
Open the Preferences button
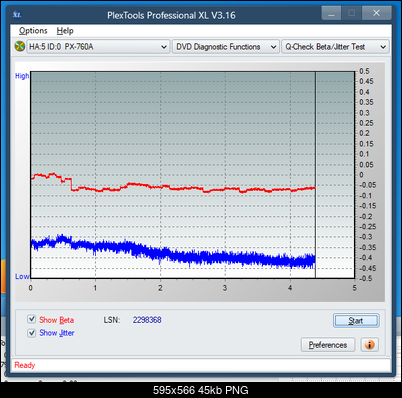click(x=328, y=345)
